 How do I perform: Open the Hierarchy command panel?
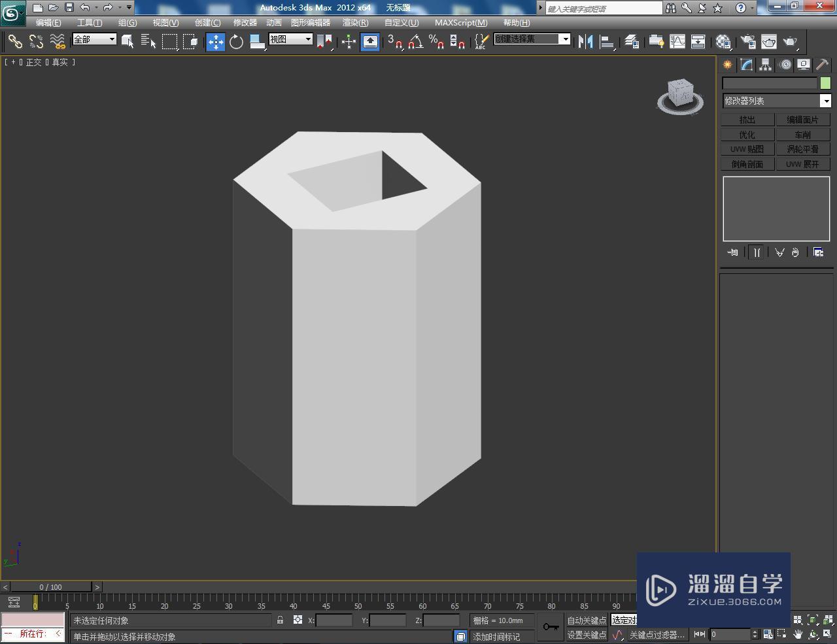point(765,64)
